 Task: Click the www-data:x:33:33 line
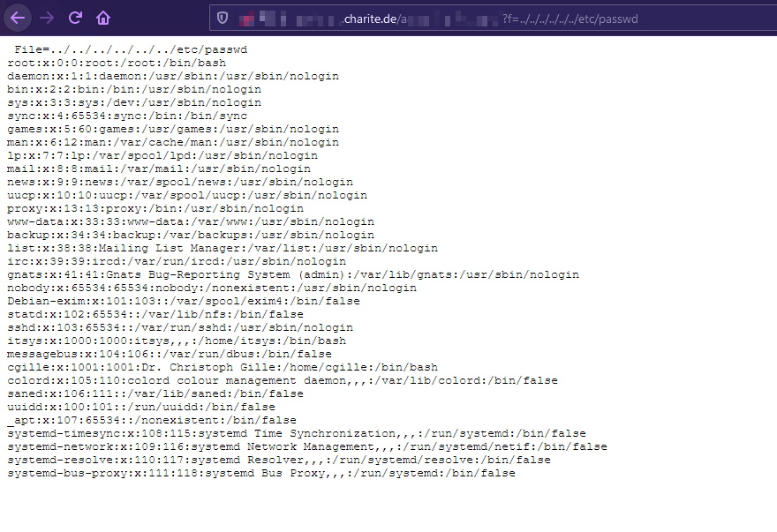coord(191,222)
